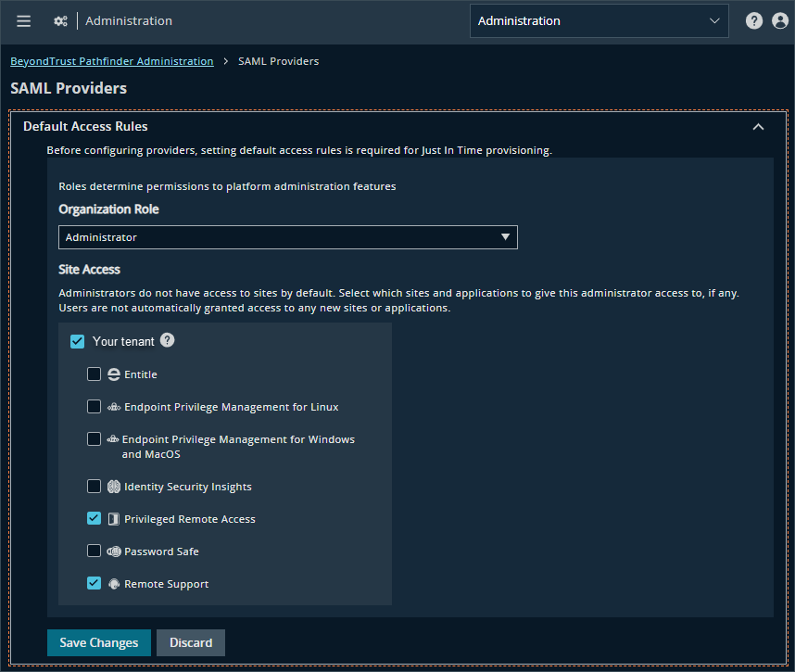Viewport: 795px width, 672px height.
Task: Click the Identity Security Insights label
Action: pos(187,487)
